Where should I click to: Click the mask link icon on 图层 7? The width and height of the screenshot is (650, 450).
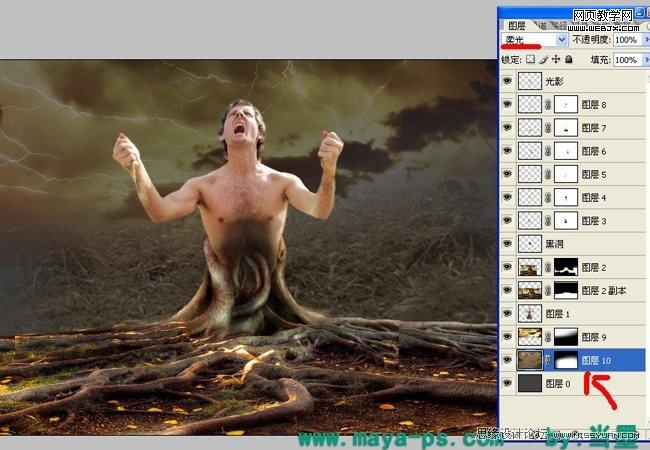click(548, 128)
